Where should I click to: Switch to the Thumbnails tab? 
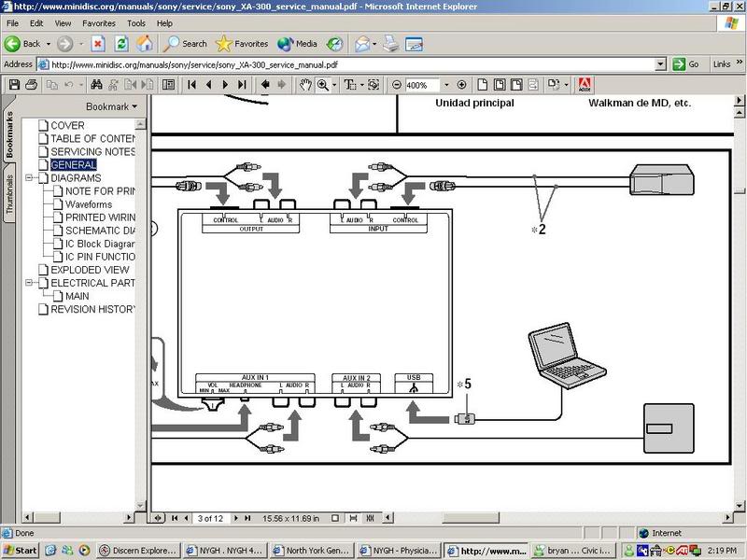coord(10,194)
